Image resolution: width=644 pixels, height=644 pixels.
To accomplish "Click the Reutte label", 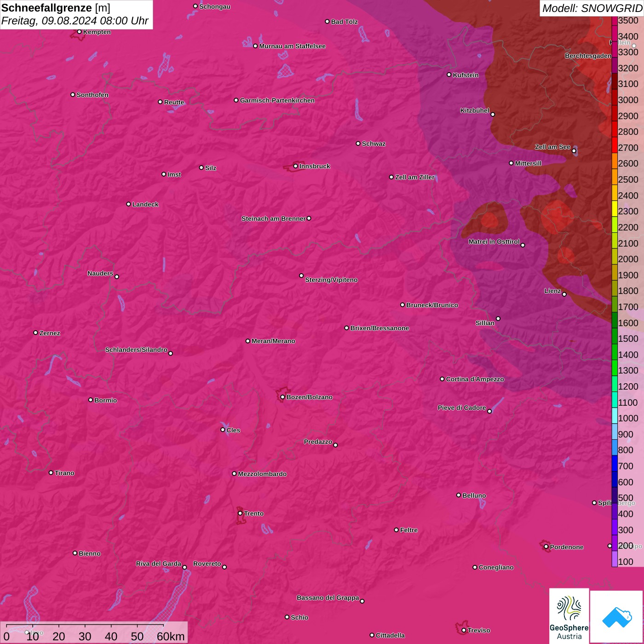I will [174, 102].
